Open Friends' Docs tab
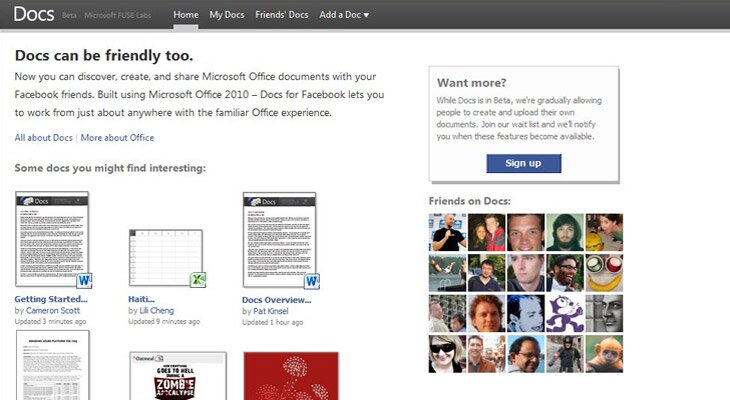 point(282,15)
